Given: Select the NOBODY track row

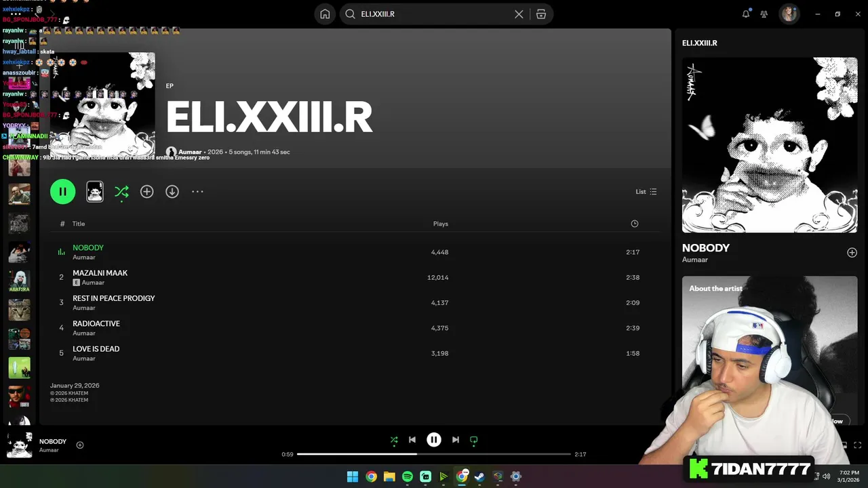Looking at the screenshot, I should point(355,252).
